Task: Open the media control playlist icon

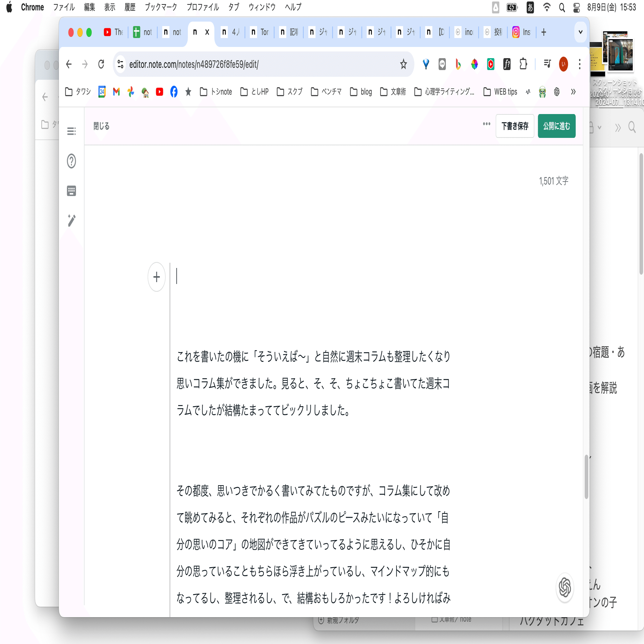Action: (547, 64)
